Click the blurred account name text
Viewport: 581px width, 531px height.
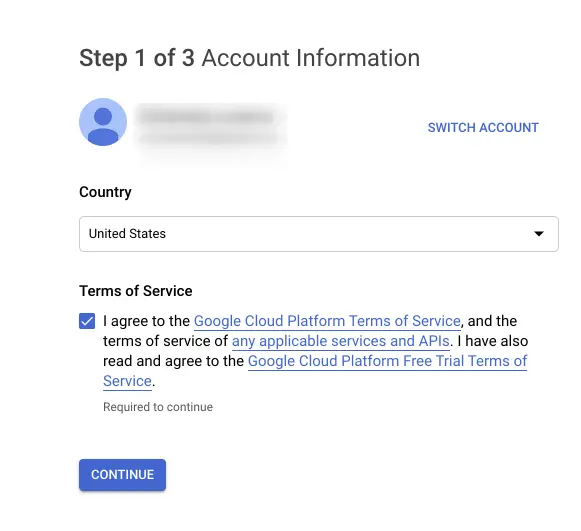(208, 117)
